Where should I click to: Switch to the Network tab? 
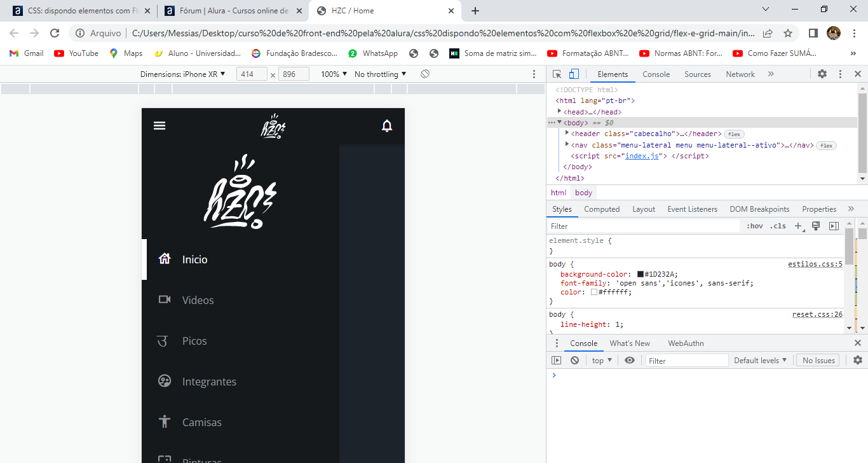[740, 74]
